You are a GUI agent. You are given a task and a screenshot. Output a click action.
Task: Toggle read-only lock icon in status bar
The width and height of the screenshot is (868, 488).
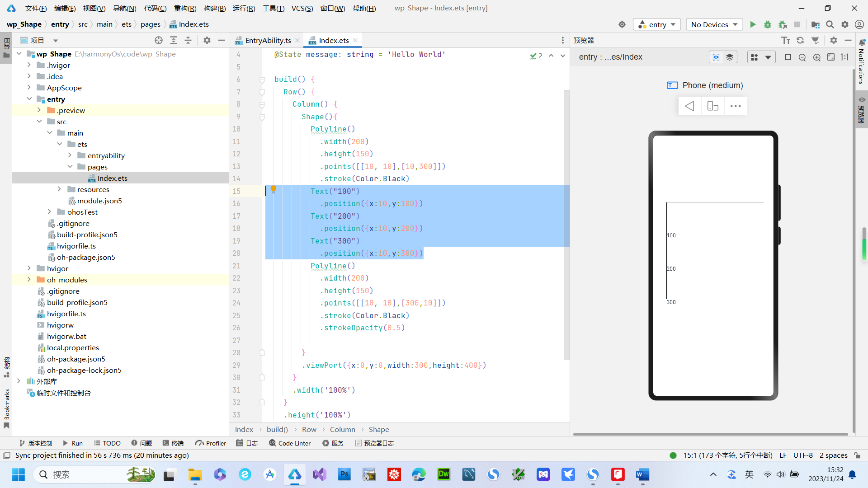857,455
